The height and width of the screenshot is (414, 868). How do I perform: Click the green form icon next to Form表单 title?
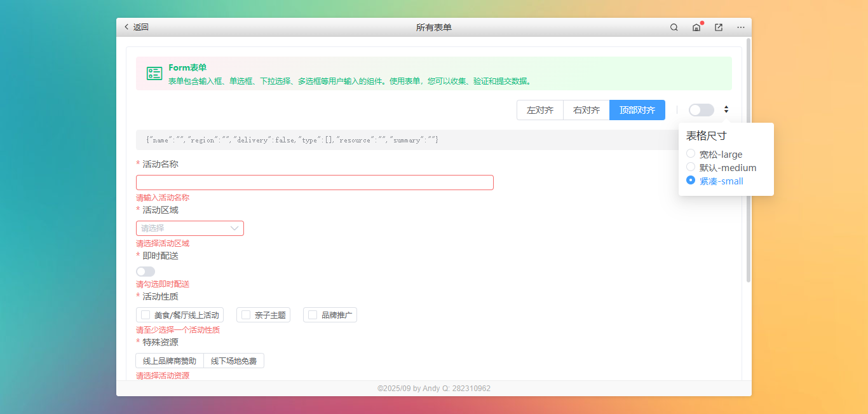154,72
